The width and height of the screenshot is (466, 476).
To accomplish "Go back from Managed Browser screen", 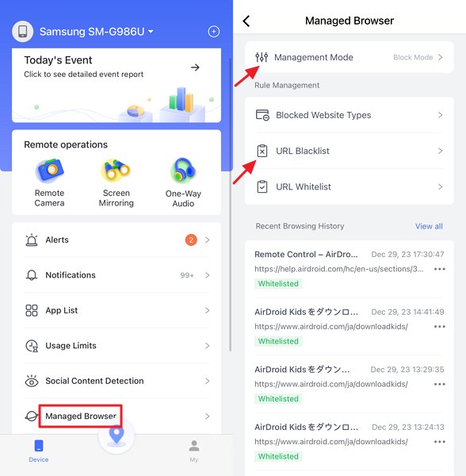I will [246, 21].
